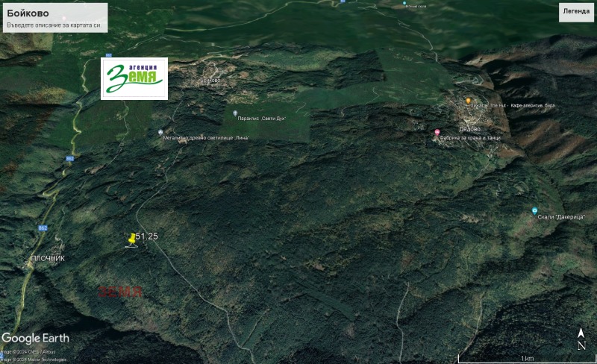Click the Мегалитно древно светилище Лина pin

coord(160,132)
